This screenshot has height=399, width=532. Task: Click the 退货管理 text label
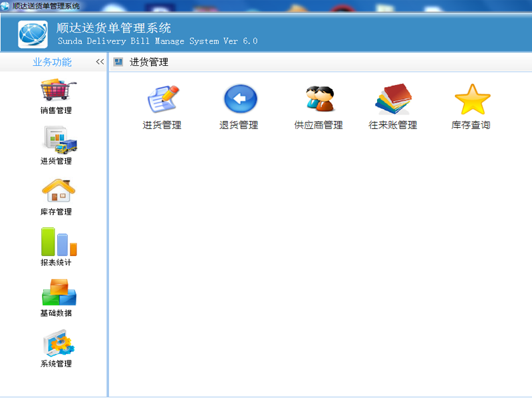pyautogui.click(x=239, y=125)
